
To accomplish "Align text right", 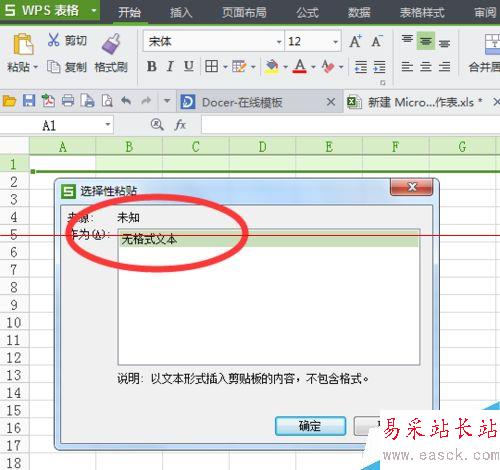I will click(444, 67).
